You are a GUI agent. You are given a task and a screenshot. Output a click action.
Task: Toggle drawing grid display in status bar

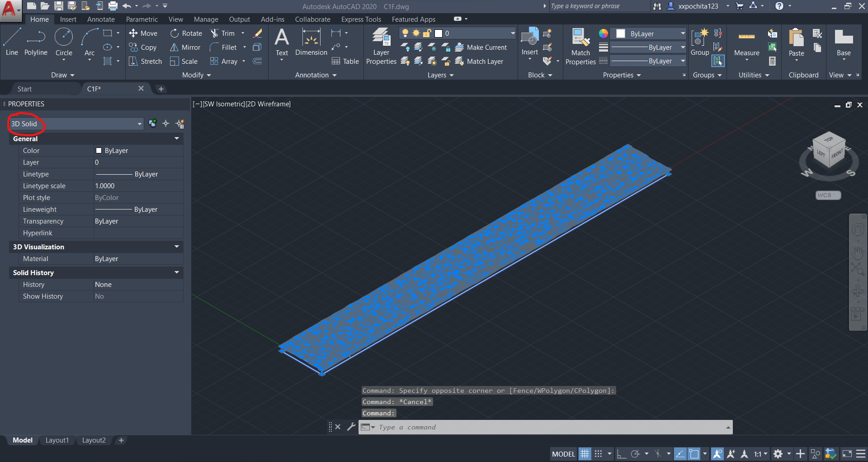(585, 453)
